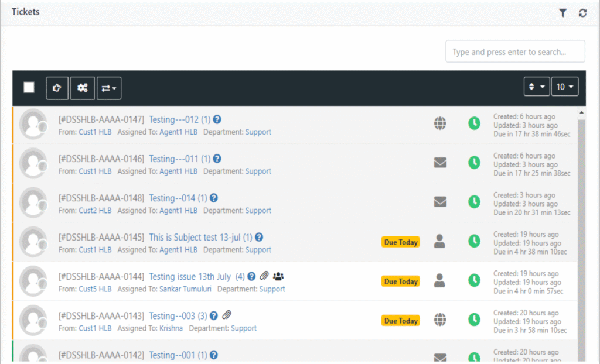Toggle the select all tickets checkbox
Image resolution: width=600 pixels, height=364 pixels.
pos(29,87)
